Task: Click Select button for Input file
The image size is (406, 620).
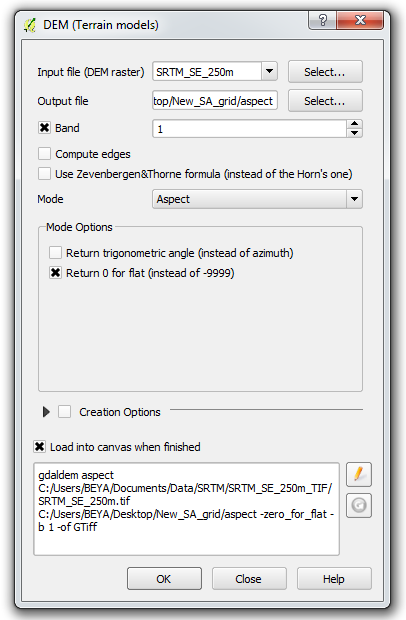Action: pos(325,72)
